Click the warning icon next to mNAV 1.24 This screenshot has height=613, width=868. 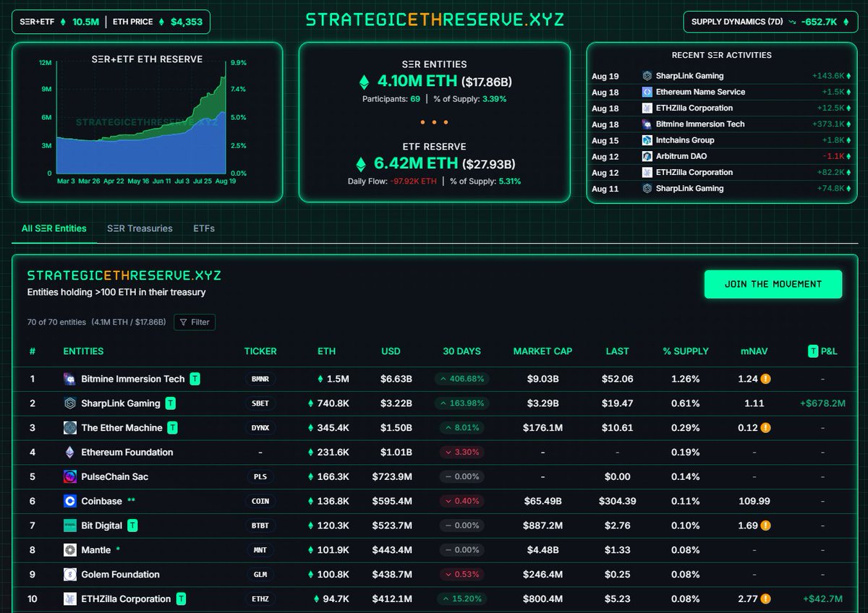pyautogui.click(x=765, y=379)
